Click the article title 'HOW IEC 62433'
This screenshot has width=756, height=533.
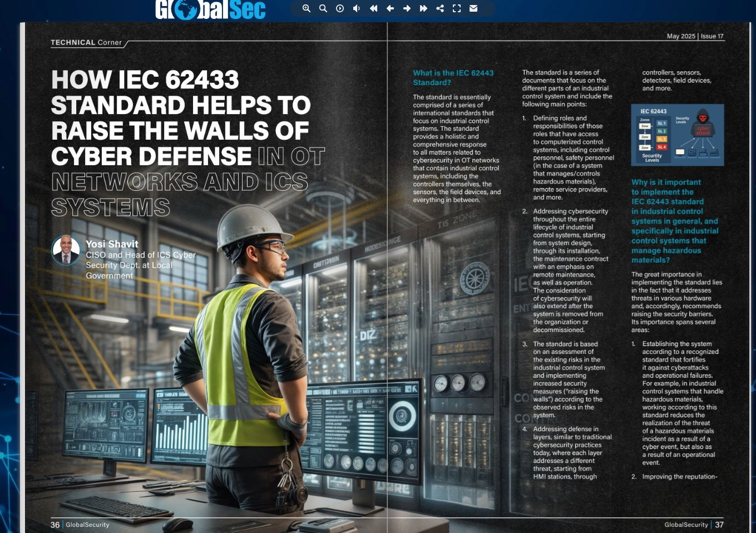pos(145,80)
